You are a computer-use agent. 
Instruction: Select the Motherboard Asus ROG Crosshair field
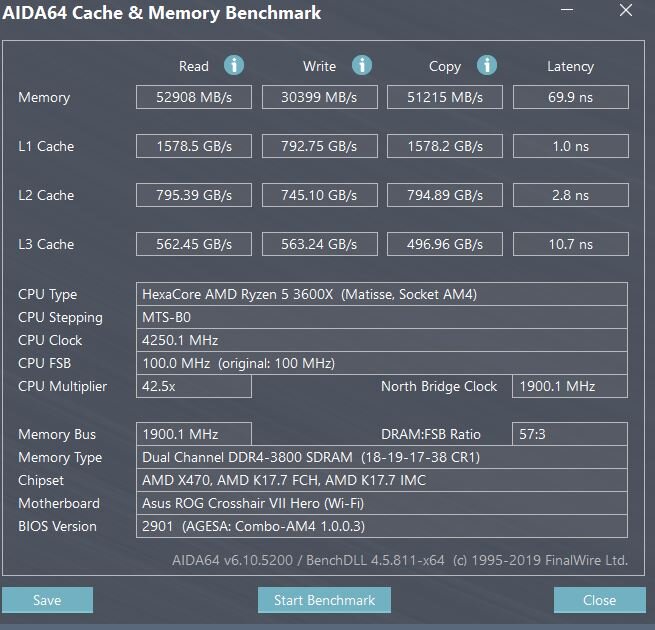click(x=382, y=503)
